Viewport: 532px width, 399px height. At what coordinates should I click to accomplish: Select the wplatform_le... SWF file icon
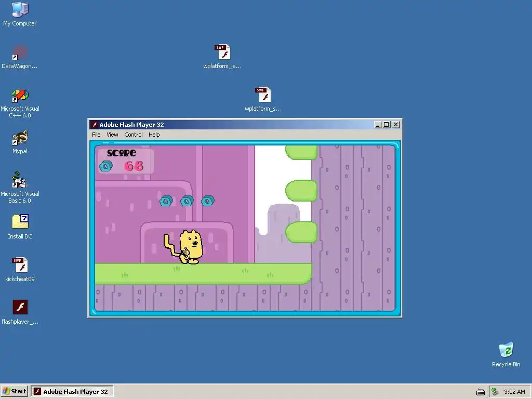tap(222, 52)
